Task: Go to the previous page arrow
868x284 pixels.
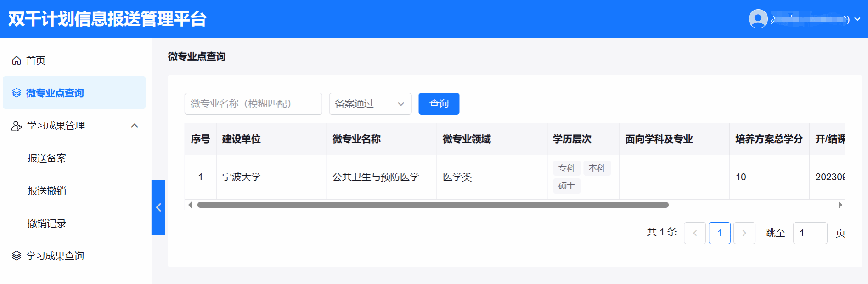Action: coord(694,233)
